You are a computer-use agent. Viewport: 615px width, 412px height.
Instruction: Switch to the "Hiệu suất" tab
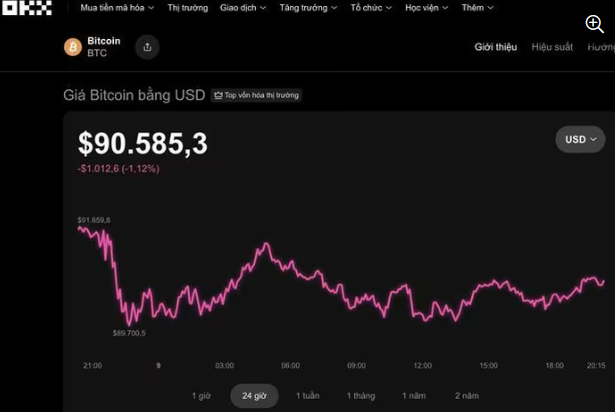click(x=552, y=47)
